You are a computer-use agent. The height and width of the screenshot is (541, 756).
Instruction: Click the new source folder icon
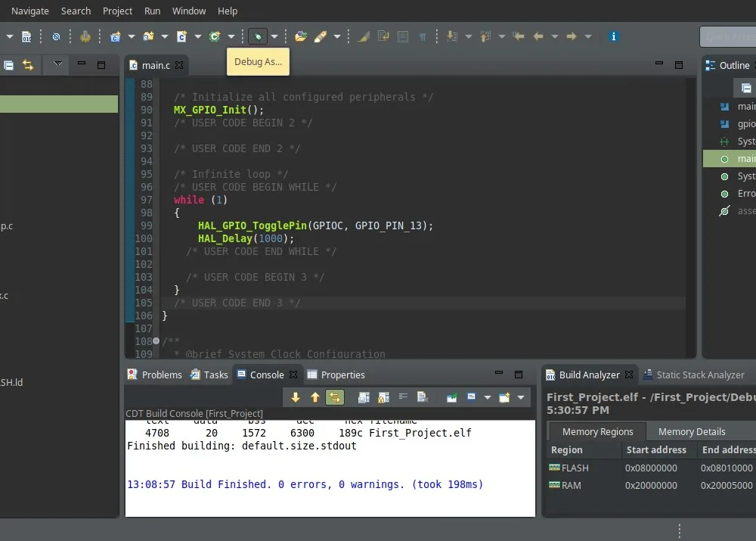coord(148,36)
